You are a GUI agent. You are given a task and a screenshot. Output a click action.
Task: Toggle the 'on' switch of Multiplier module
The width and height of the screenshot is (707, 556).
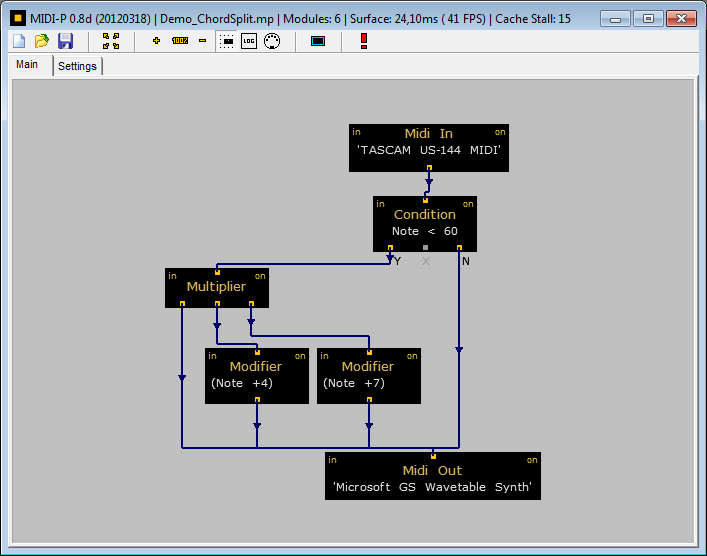click(260, 276)
